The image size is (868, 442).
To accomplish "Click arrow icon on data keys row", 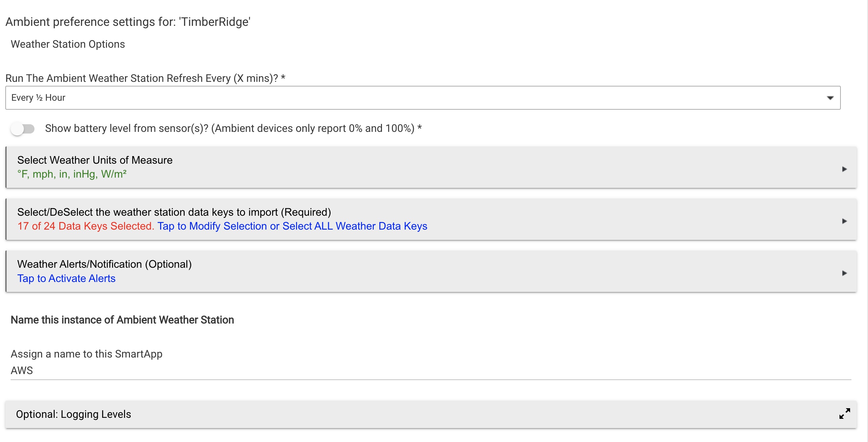I will (x=844, y=221).
